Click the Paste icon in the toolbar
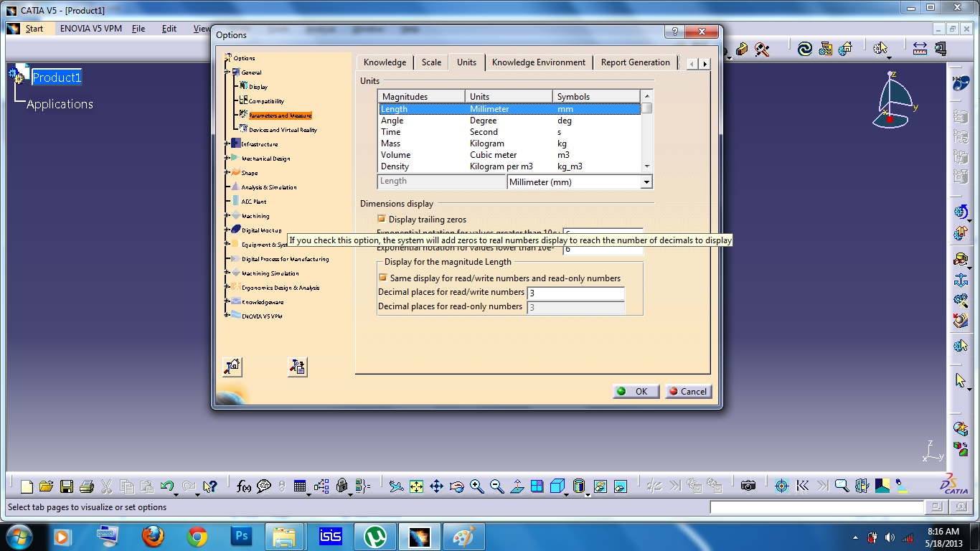Viewport: 980px width, 551px height. (146, 486)
